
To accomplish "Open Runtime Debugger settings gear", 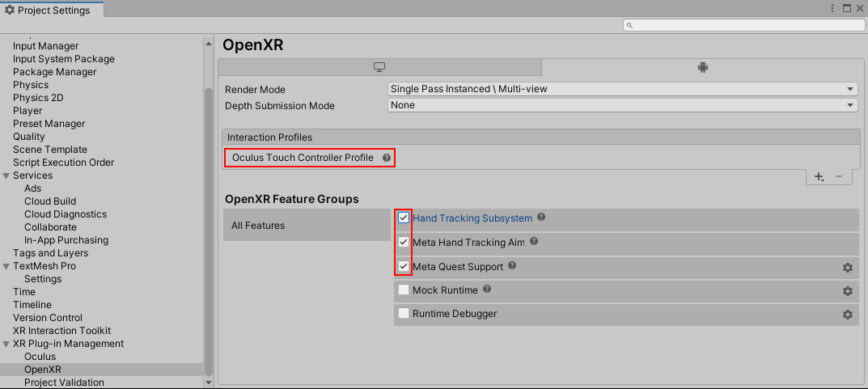I will [x=847, y=315].
